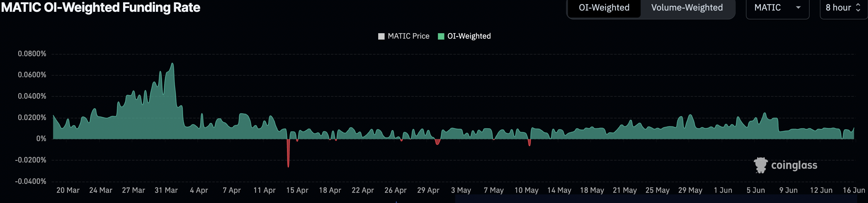Image resolution: width=868 pixels, height=203 pixels.
Task: Click the 18 Apr date label
Action: [330, 190]
